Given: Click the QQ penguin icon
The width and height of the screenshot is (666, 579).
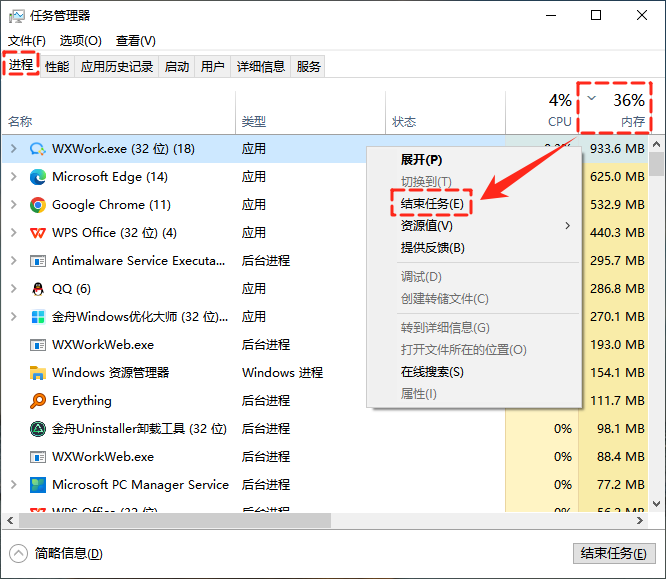Looking at the screenshot, I should 38,289.
